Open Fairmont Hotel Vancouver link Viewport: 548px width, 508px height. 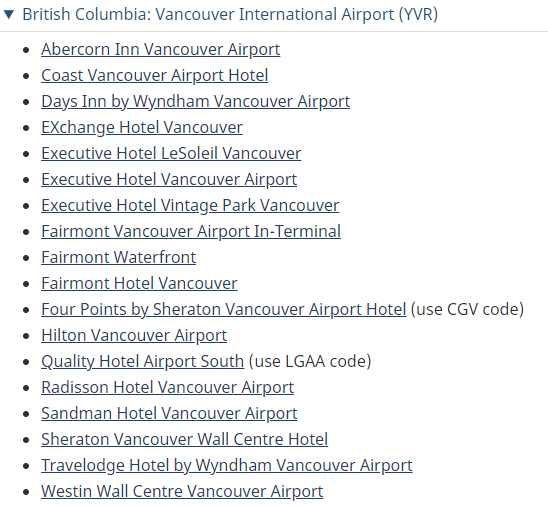[x=139, y=283]
